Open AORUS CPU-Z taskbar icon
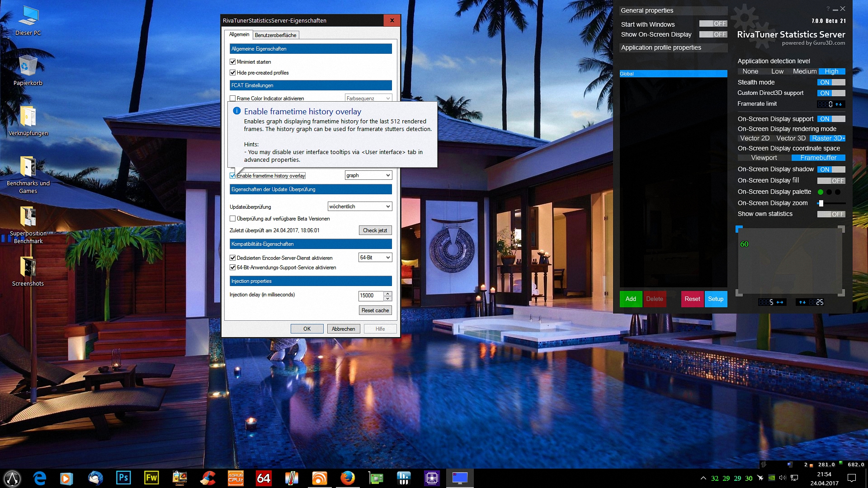This screenshot has height=488, width=868. [236, 478]
